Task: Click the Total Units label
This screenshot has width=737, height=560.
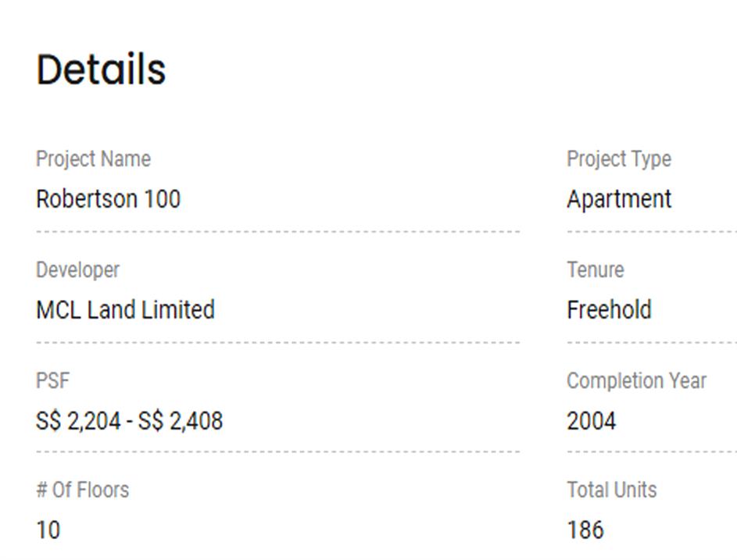Action: coord(611,490)
